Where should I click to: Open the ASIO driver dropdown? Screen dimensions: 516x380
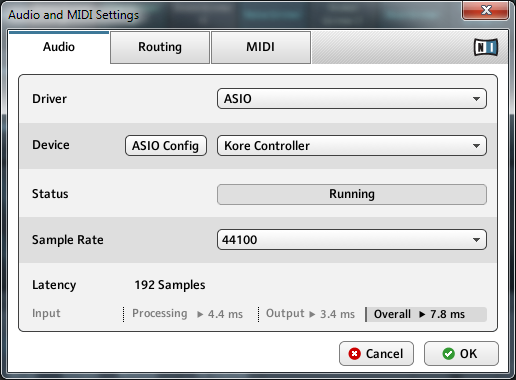352,99
